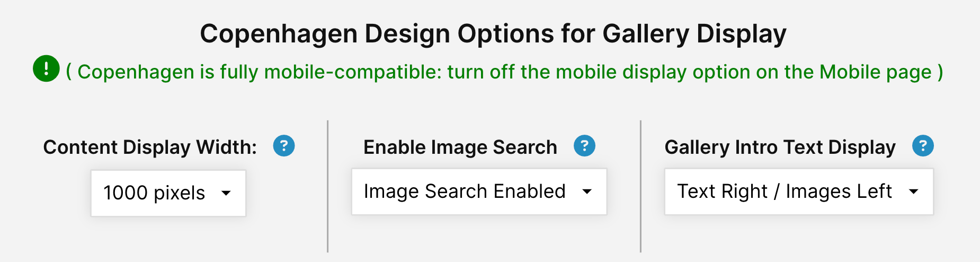
Task: Open the Content Display Width dropdown
Action: point(168,193)
